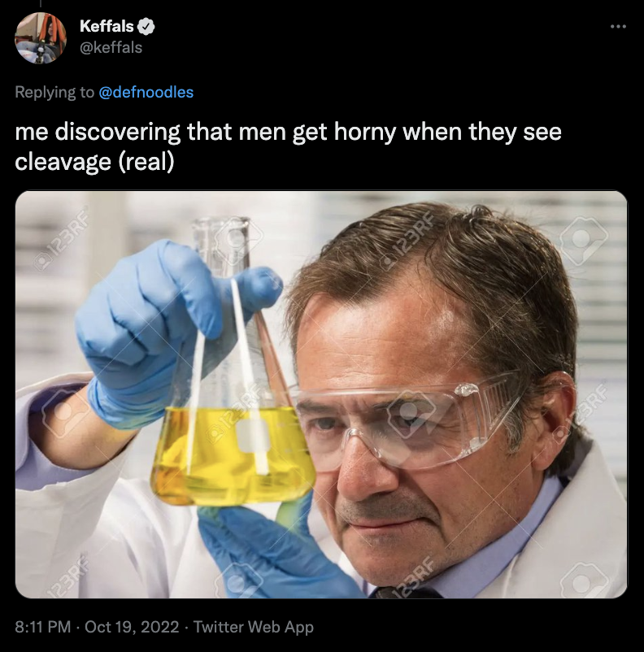Image resolution: width=644 pixels, height=652 pixels.
Task: Open the @defnoodles profile link
Action: click(x=146, y=93)
